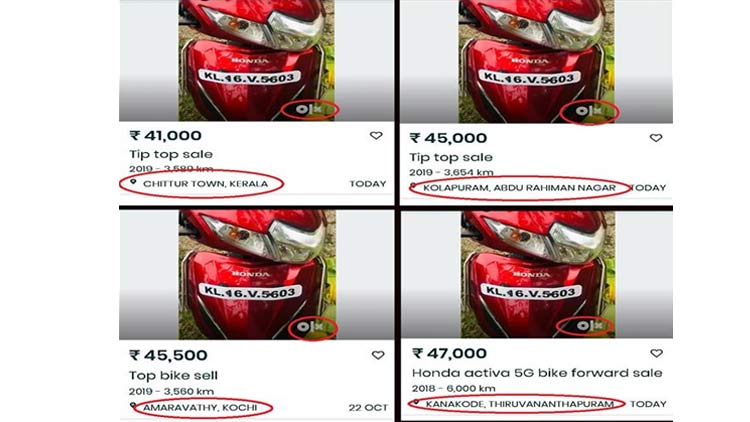This screenshot has width=750, height=422.
Task: Favorite the ₹ 45,000 listing heart icon
Action: (656, 138)
